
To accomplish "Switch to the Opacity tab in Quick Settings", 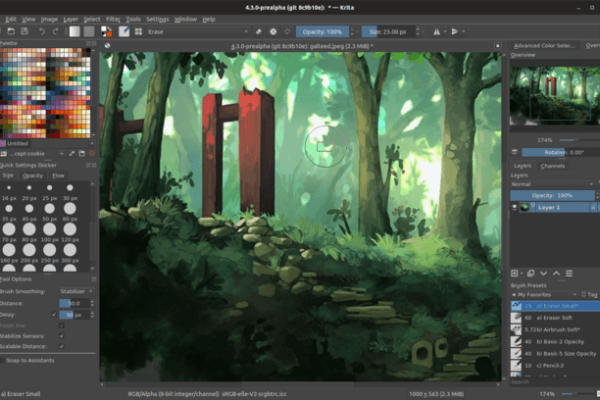I will [x=33, y=175].
